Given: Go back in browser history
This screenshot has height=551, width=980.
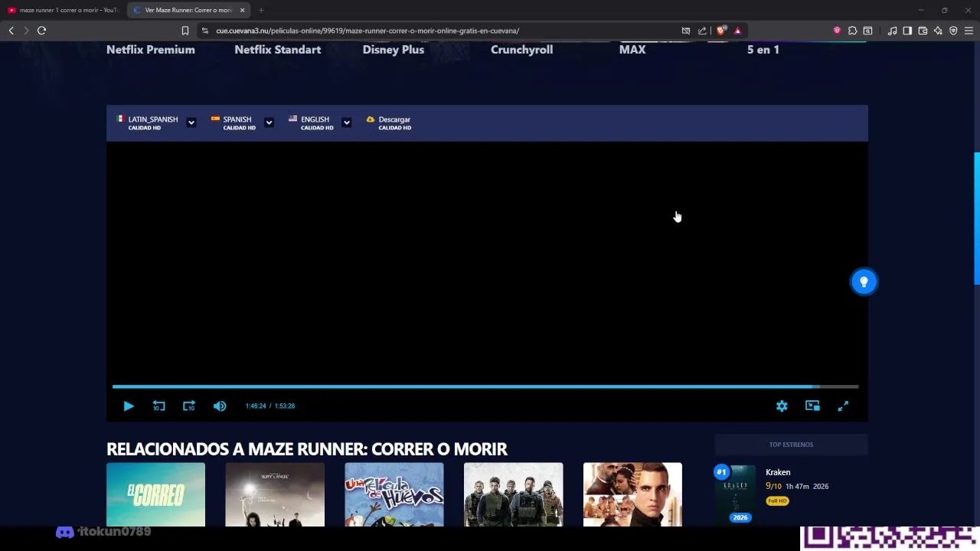Looking at the screenshot, I should [11, 31].
